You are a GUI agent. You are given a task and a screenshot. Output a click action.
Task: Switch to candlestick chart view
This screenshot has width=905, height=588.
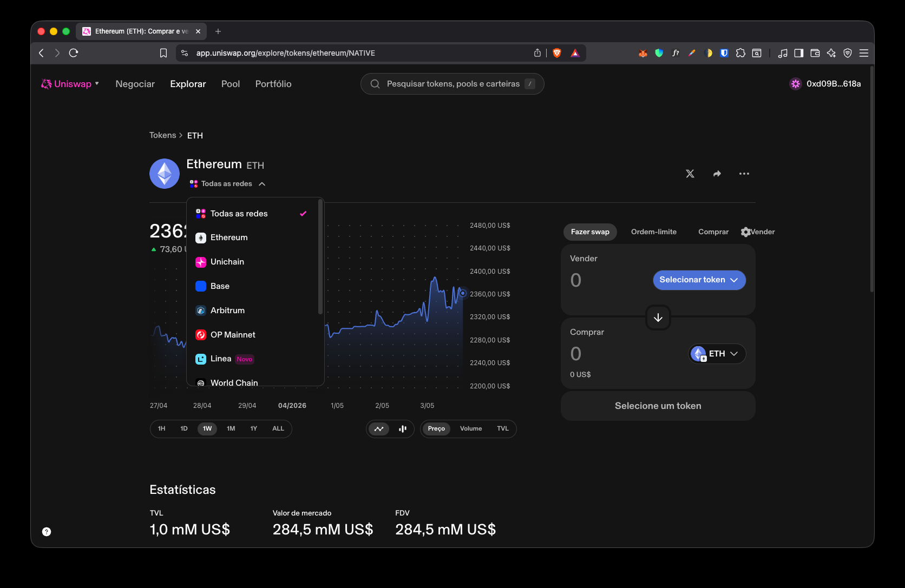403,429
